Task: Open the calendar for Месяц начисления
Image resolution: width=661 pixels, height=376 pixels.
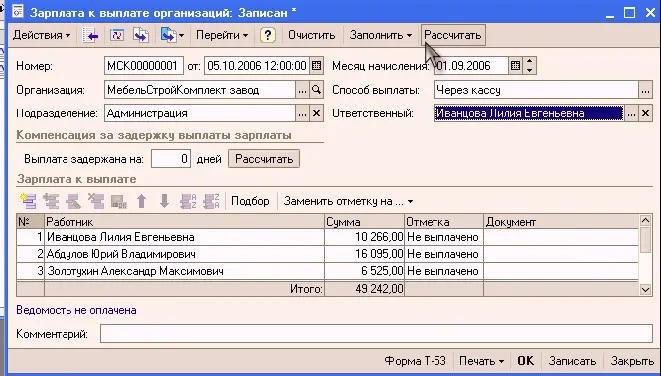Action: [515, 66]
